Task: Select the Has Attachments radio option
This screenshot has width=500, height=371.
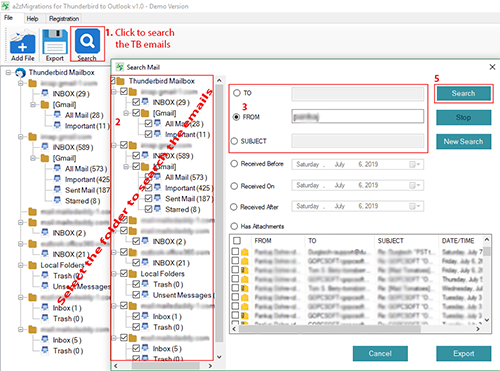Action: coord(234,226)
